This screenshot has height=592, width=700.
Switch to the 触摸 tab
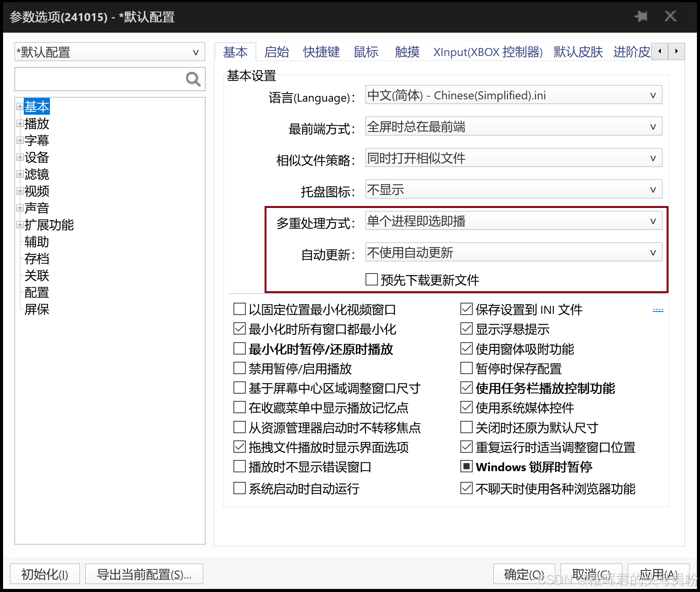tap(407, 52)
